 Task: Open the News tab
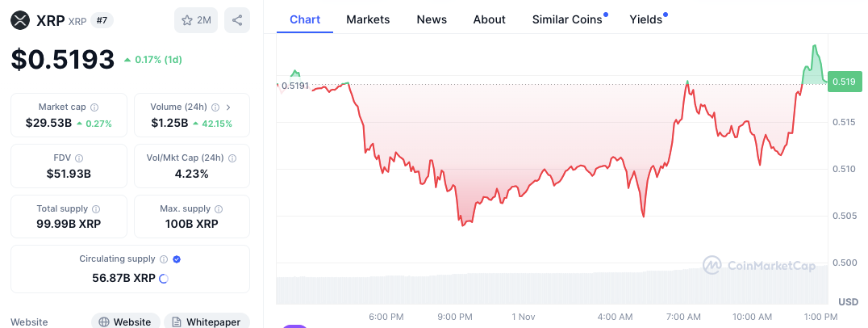click(x=432, y=19)
